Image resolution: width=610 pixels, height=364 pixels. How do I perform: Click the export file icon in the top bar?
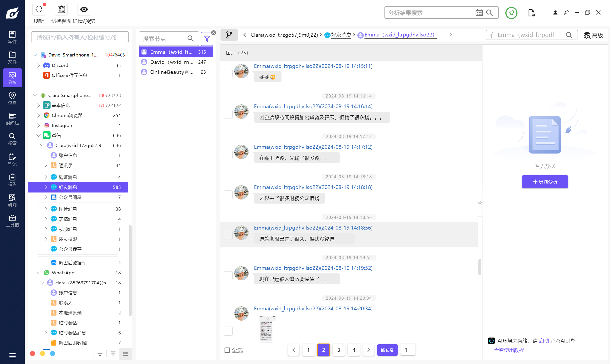(x=531, y=13)
